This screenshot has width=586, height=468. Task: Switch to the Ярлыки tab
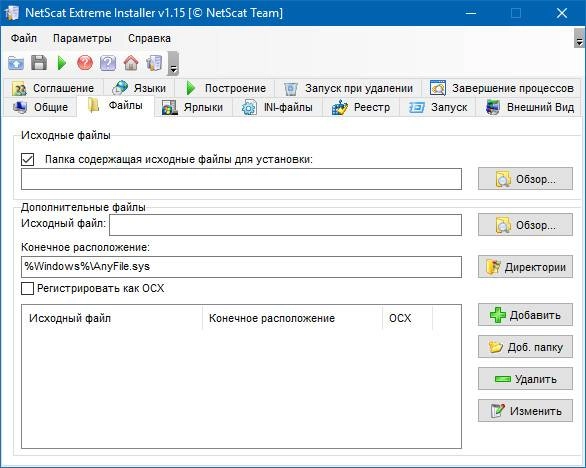pyautogui.click(x=193, y=107)
